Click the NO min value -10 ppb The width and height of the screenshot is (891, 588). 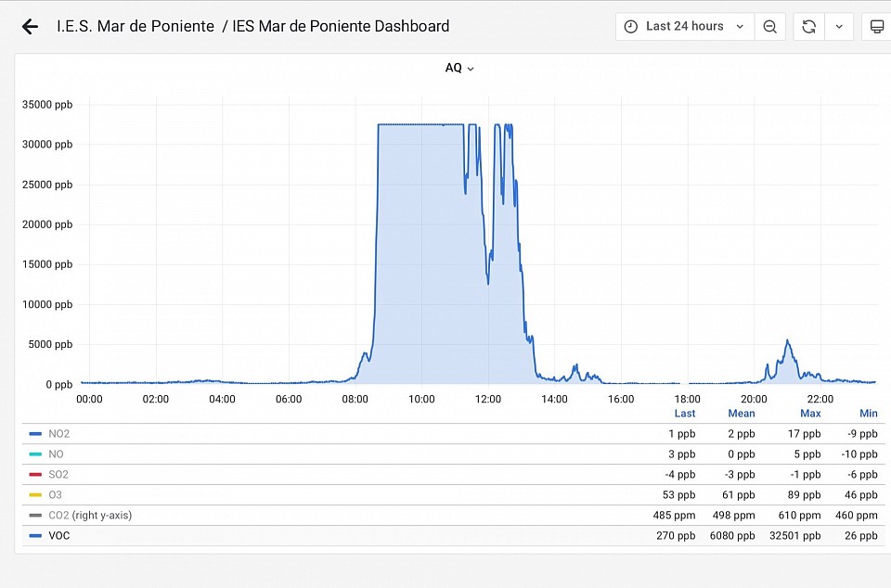[x=859, y=454]
